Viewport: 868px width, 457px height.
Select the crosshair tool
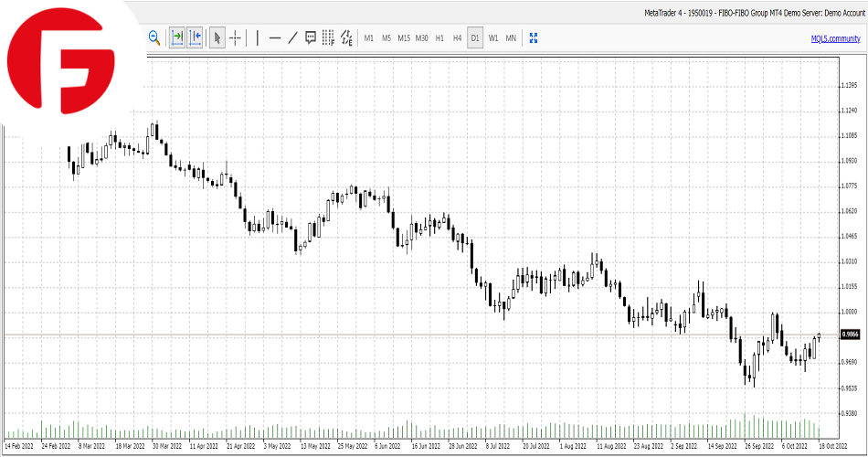(x=236, y=37)
